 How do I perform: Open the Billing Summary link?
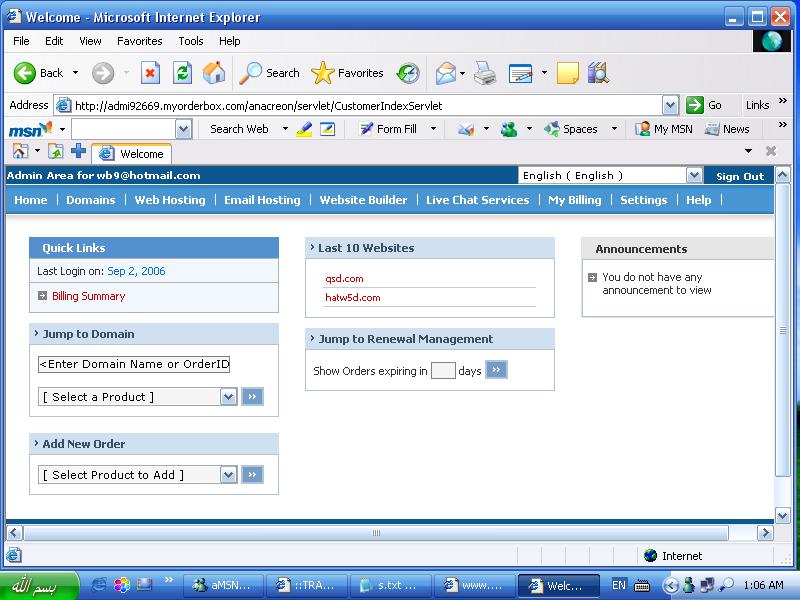click(x=88, y=296)
